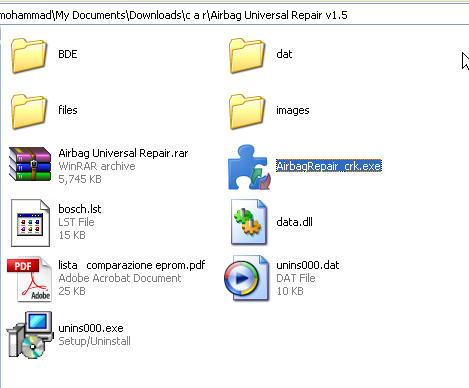Click the blue puzzle piece AirbagRepair icon
The height and width of the screenshot is (388, 469).
(x=249, y=167)
